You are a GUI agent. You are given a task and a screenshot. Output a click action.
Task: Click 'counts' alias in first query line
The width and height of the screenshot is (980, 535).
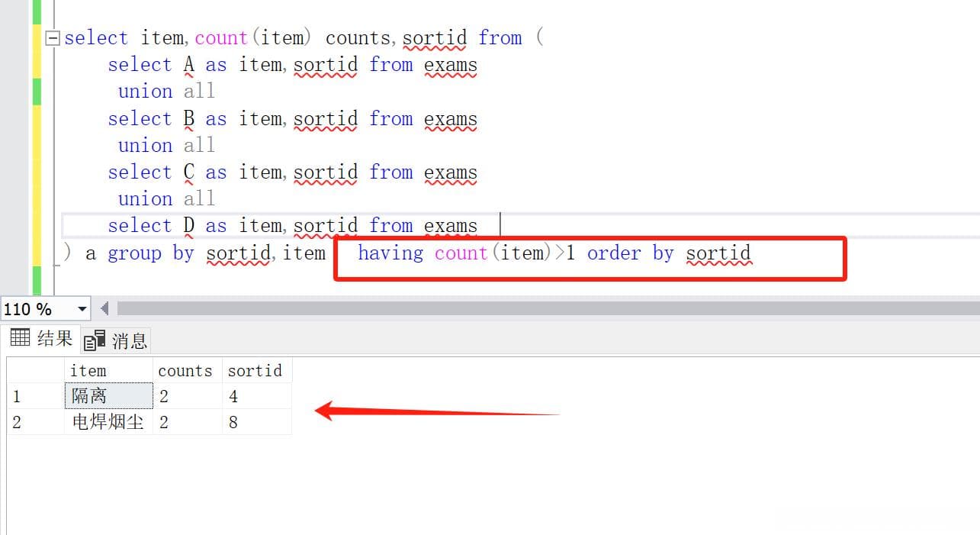pyautogui.click(x=358, y=38)
